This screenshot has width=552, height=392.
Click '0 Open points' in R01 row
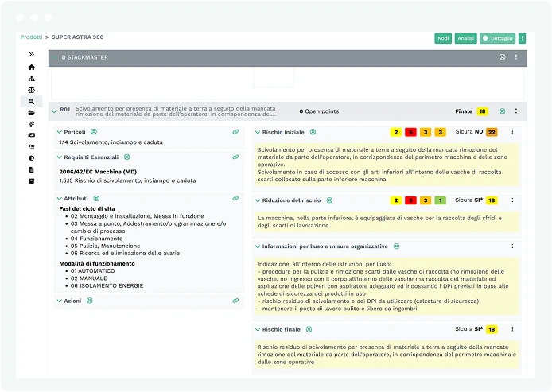(319, 111)
